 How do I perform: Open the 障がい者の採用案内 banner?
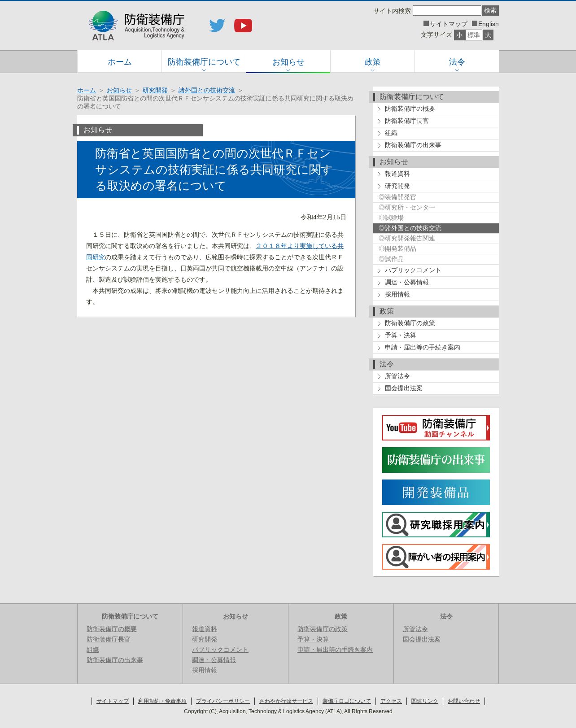436,557
